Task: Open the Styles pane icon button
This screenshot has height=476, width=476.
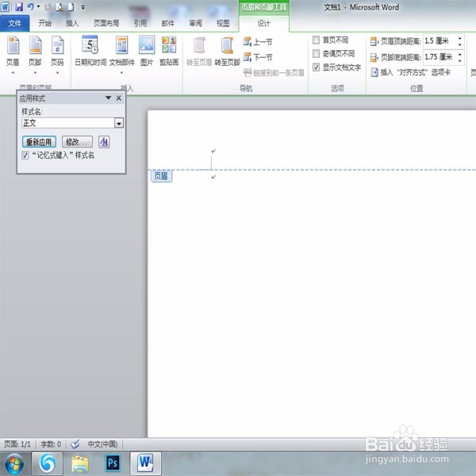Action: pos(104,142)
